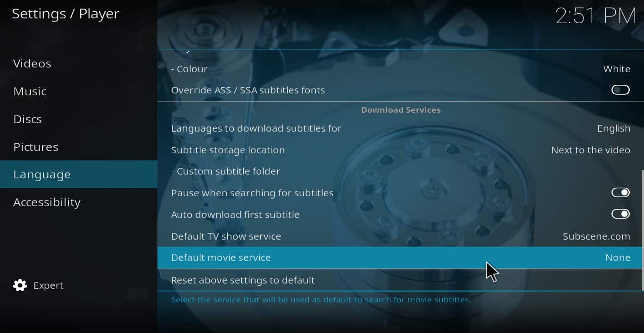The width and height of the screenshot is (644, 333).
Task: Click the Expert level label
Action: coord(48,285)
